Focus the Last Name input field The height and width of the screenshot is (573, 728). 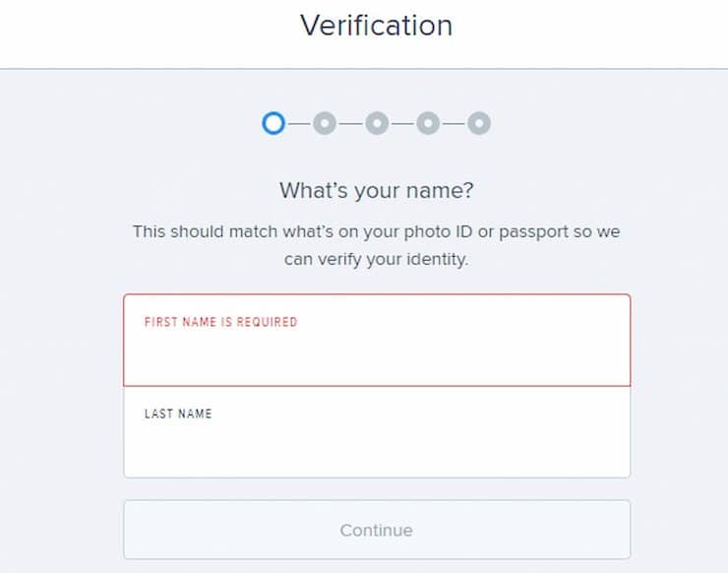(x=377, y=432)
